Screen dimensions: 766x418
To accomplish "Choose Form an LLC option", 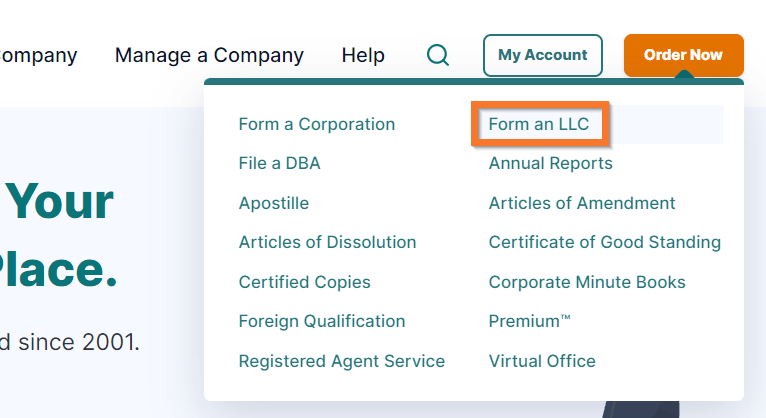I will (539, 124).
